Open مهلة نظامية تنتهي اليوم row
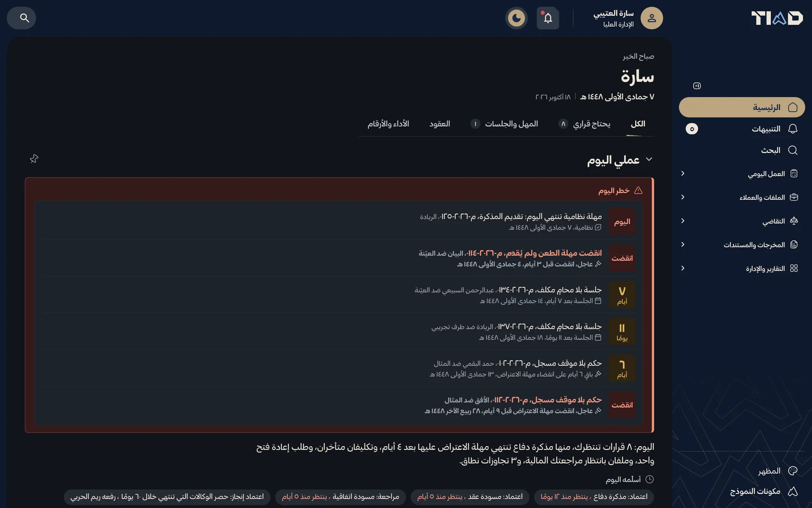The image size is (812, 508). pyautogui.click(x=338, y=221)
